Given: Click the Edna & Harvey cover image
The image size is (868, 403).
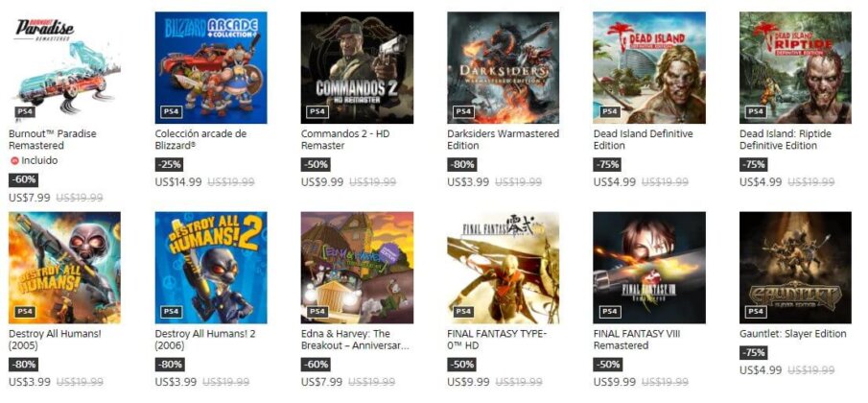Looking at the screenshot, I should click(x=357, y=268).
